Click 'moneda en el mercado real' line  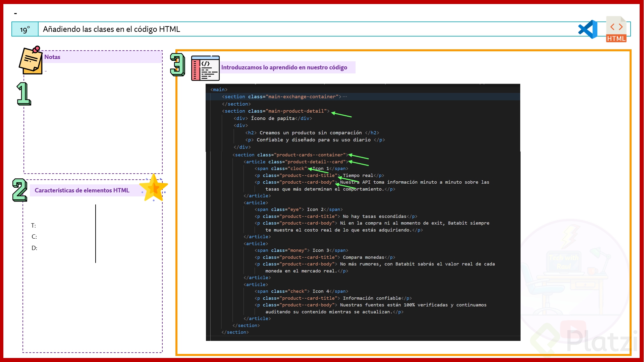click(x=307, y=271)
